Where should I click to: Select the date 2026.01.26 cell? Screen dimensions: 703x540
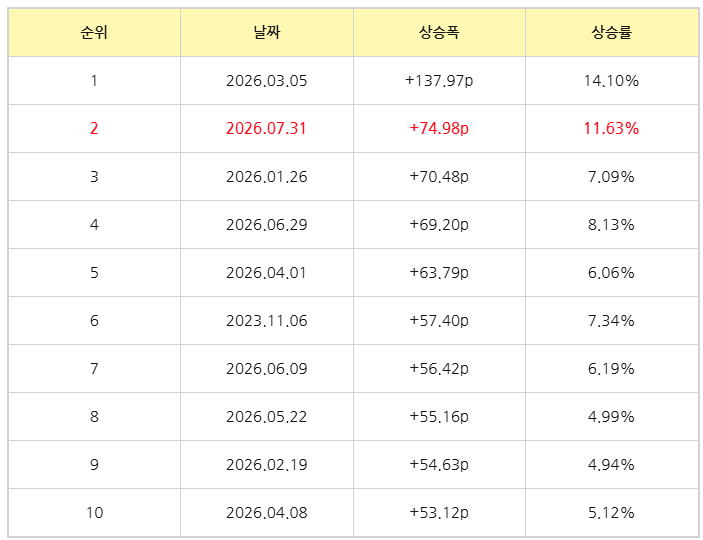coord(267,177)
